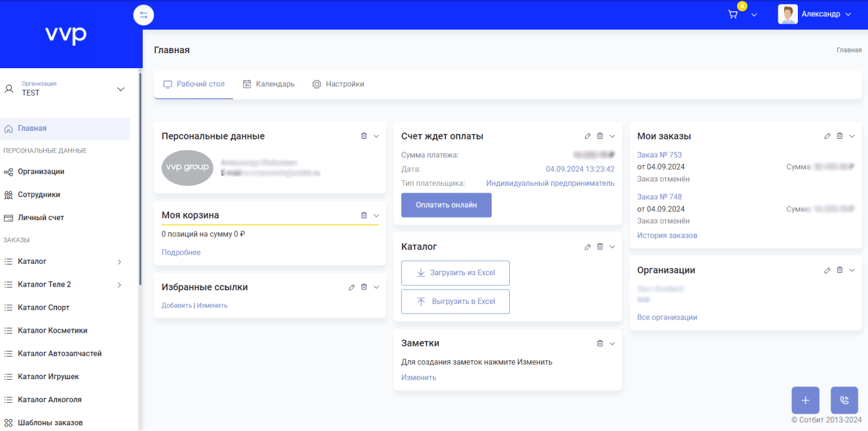Collapse the Избранные ссылки widget chevron

click(x=376, y=288)
